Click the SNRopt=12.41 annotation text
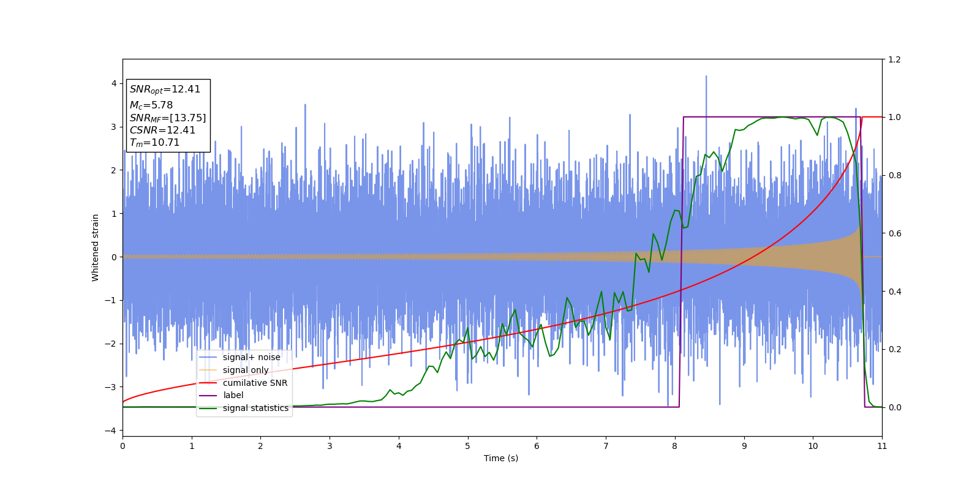Viewport: 980px width, 490px height. point(165,89)
